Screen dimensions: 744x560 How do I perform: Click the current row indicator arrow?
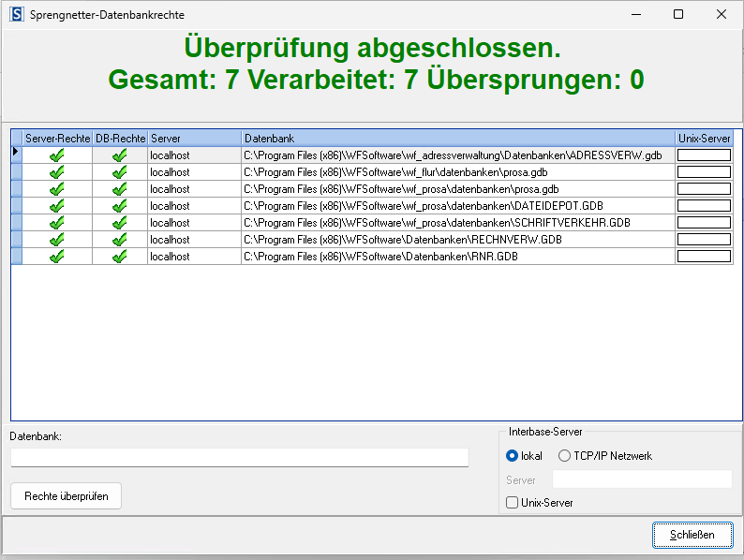pyautogui.click(x=16, y=152)
